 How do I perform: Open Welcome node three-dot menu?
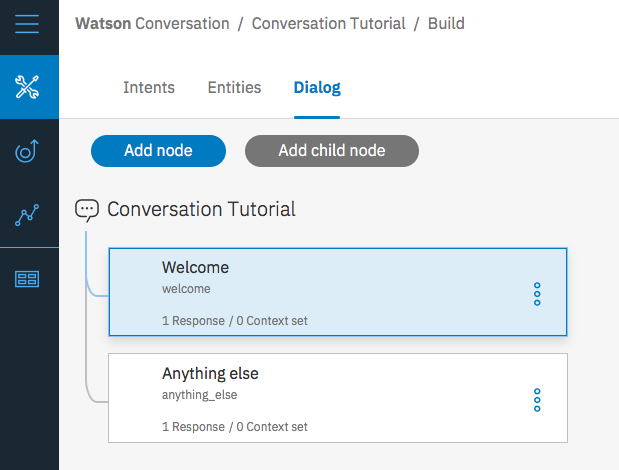pyautogui.click(x=537, y=293)
